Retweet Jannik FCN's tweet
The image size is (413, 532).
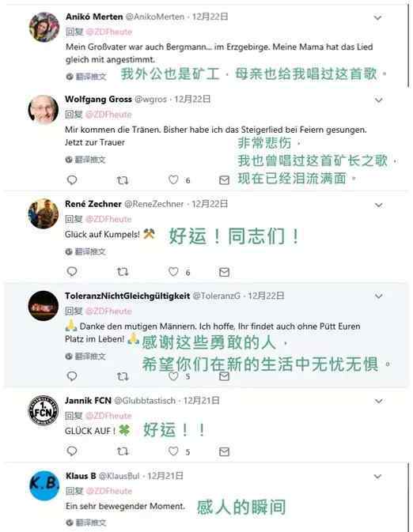(x=123, y=451)
